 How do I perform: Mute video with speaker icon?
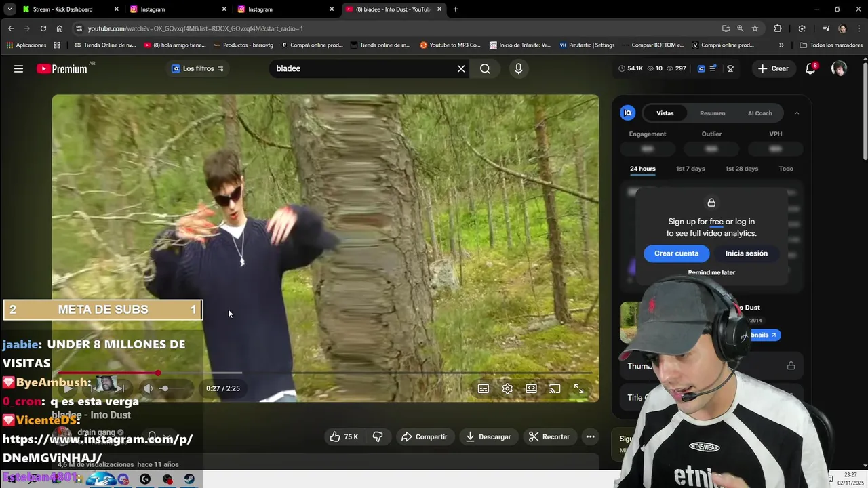[148, 388]
